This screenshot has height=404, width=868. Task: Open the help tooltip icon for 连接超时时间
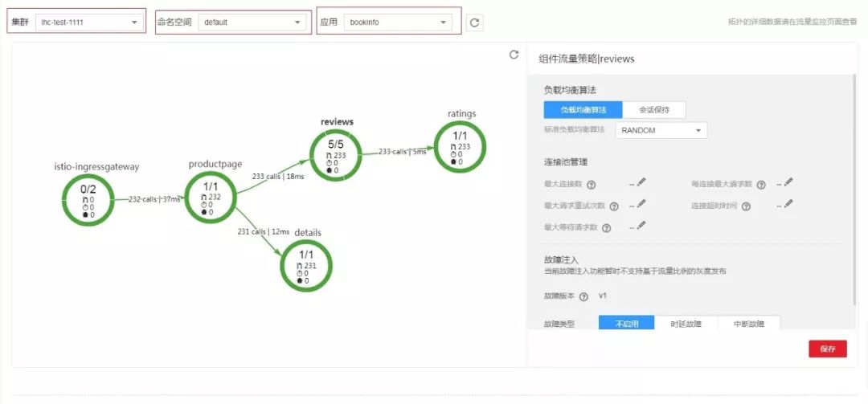746,206
